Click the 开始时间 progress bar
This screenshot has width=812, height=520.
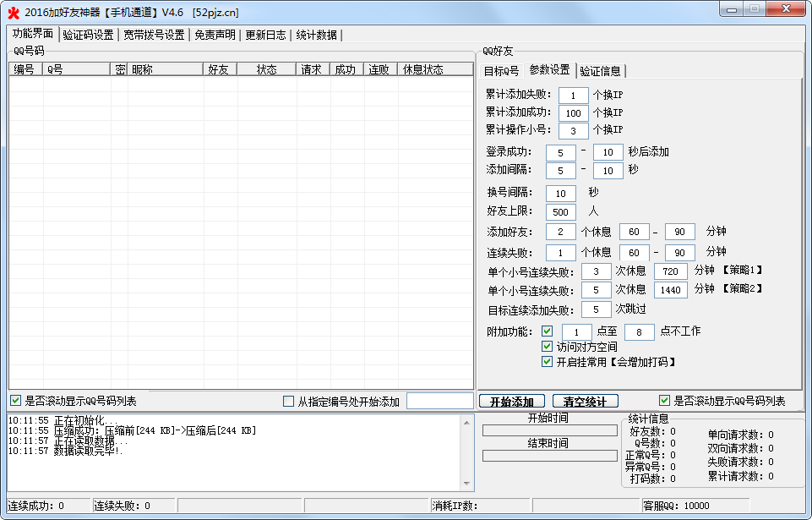549,430
